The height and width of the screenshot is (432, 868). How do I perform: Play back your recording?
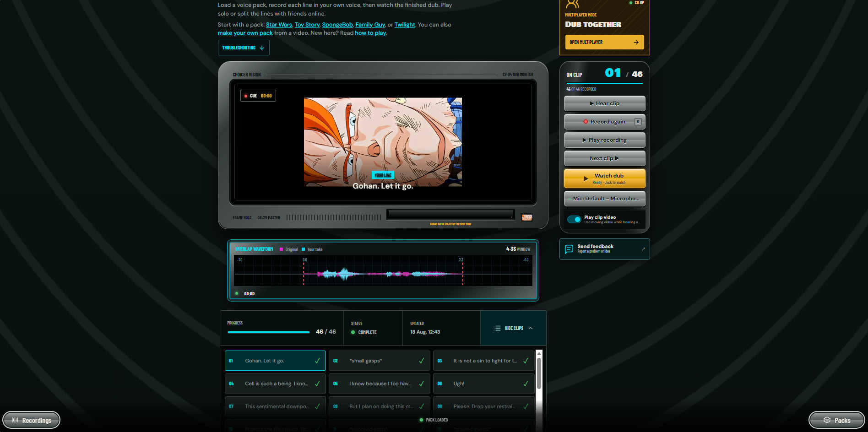point(605,140)
